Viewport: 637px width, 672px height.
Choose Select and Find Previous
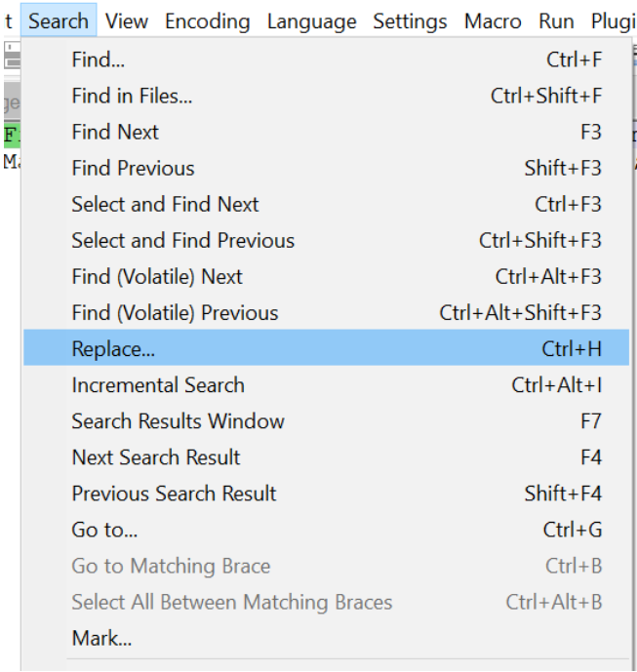(x=326, y=240)
